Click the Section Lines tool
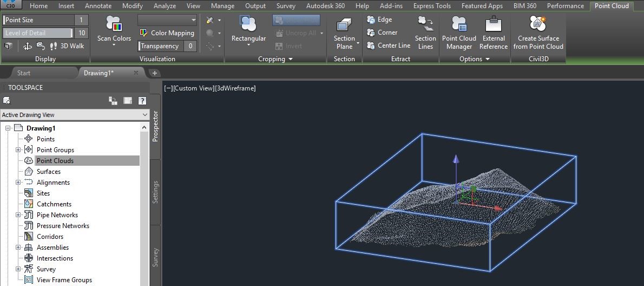The height and width of the screenshot is (286, 644). [x=425, y=33]
